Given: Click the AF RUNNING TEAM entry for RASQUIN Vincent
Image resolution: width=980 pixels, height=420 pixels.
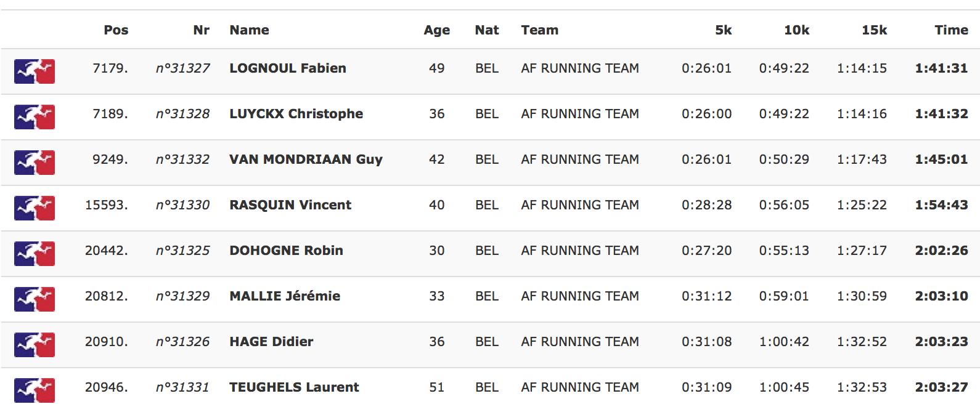Looking at the screenshot, I should pyautogui.click(x=580, y=205).
